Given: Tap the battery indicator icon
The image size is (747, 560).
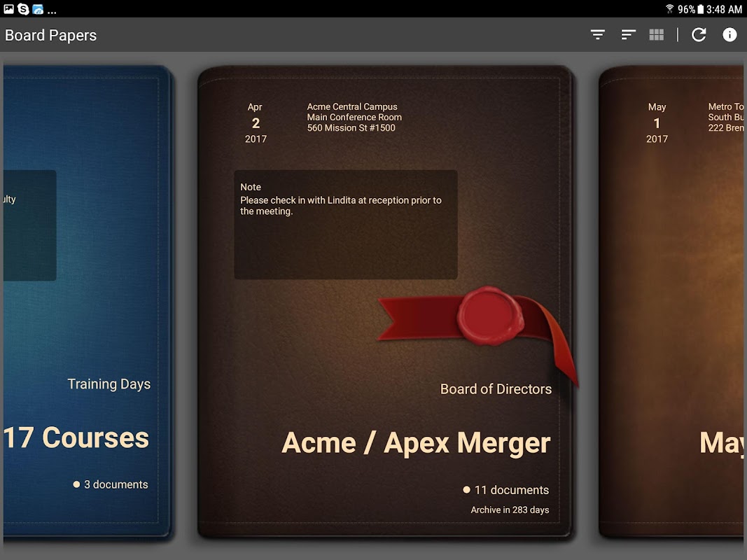Looking at the screenshot, I should tap(700, 9).
